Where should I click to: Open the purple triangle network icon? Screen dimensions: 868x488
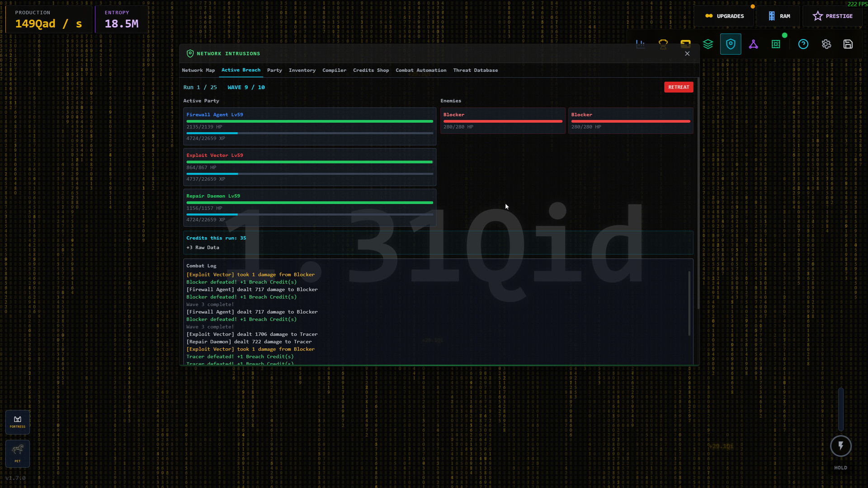753,44
